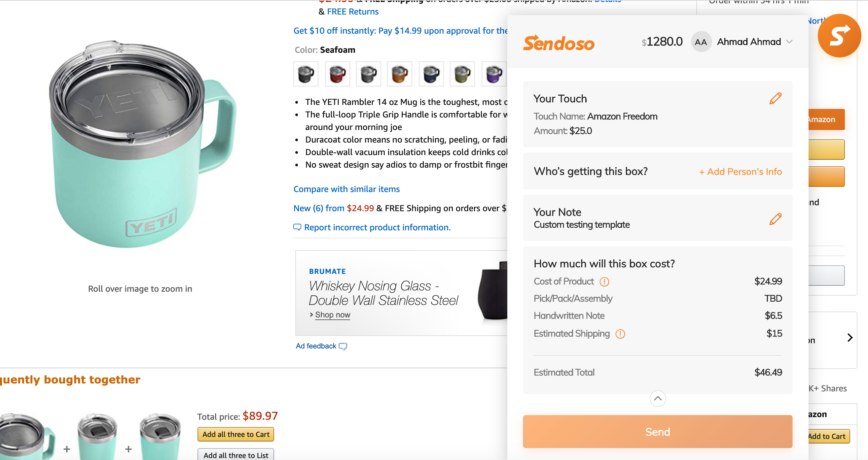Open Ahmad Ahmad account dropdown arrow
The width and height of the screenshot is (868, 460).
[x=789, y=42]
